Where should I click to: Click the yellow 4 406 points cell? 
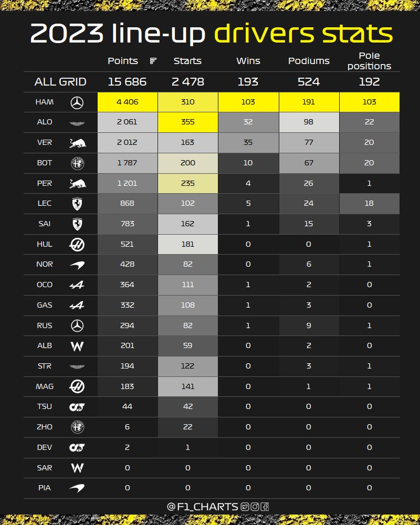tap(127, 102)
